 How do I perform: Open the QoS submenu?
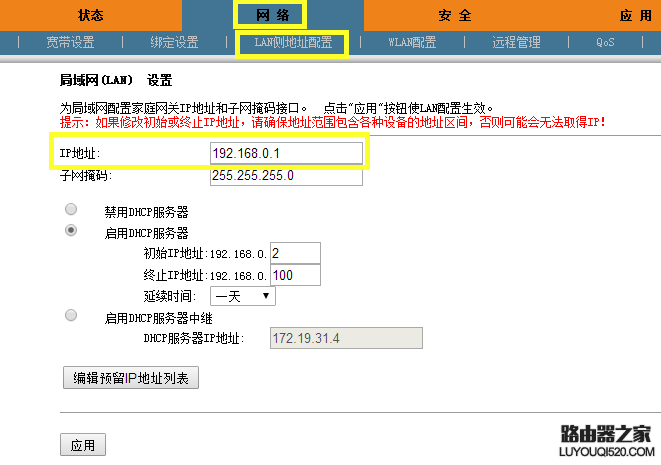click(x=605, y=42)
